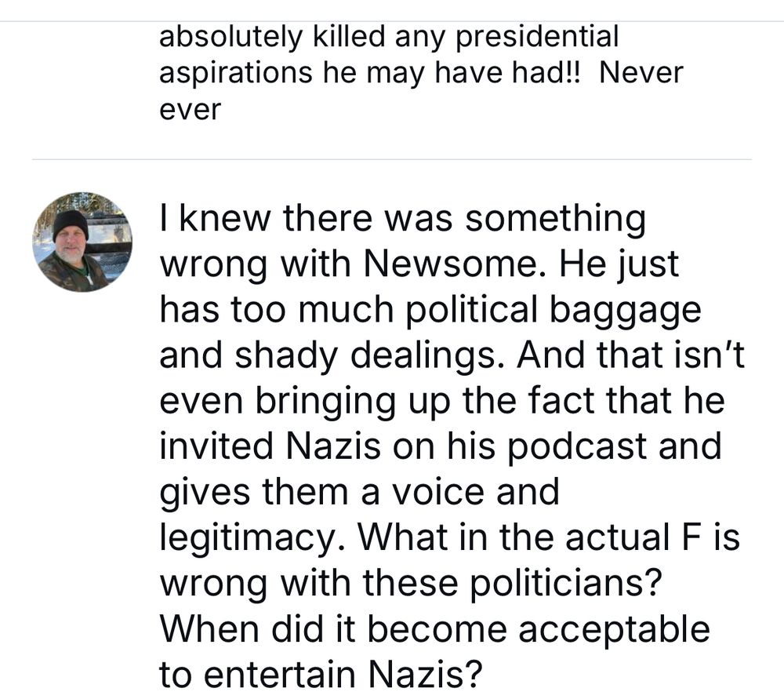The image size is (784, 699).
Task: Click 'Never' in the previous comment
Action: [x=641, y=72]
